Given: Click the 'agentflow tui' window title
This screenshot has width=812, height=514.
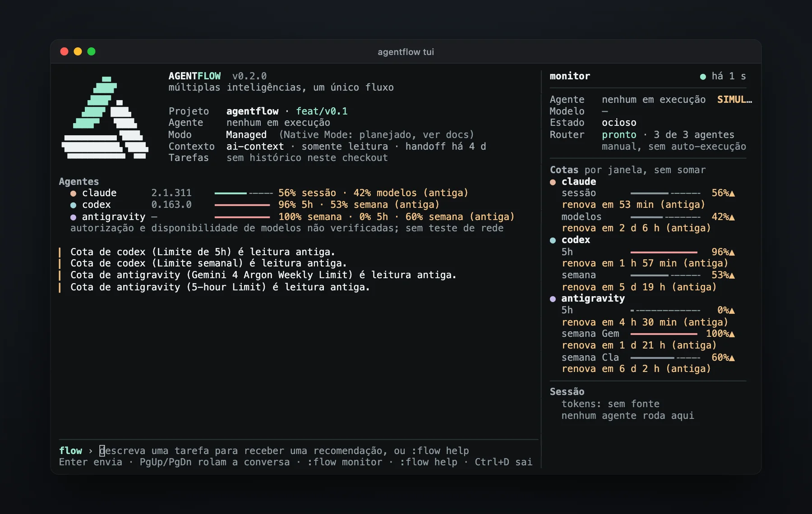Looking at the screenshot, I should (406, 52).
